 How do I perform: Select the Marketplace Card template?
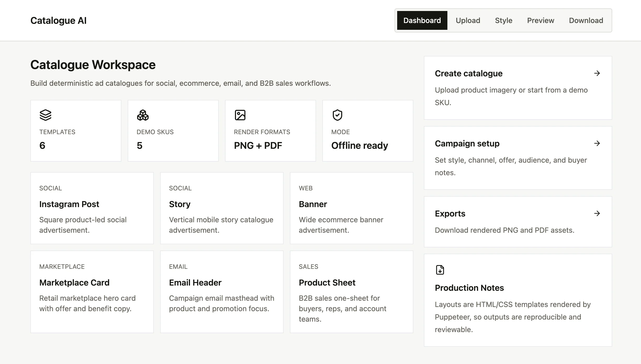pyautogui.click(x=92, y=292)
